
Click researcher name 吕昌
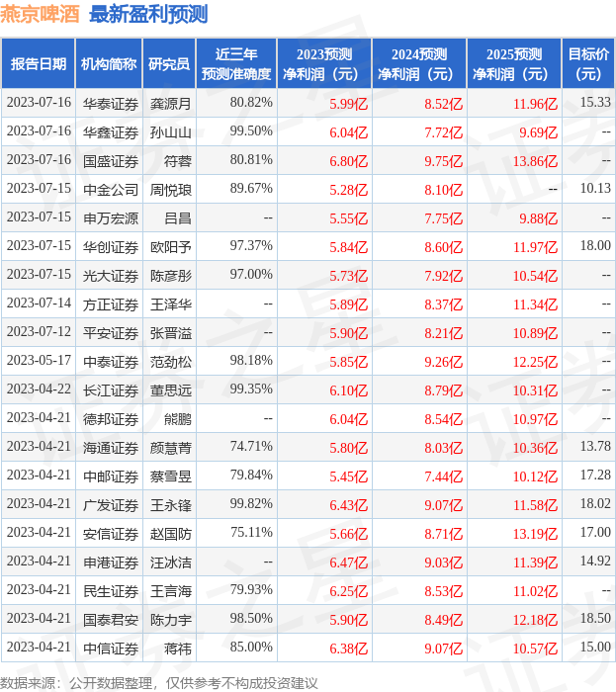[x=178, y=218]
